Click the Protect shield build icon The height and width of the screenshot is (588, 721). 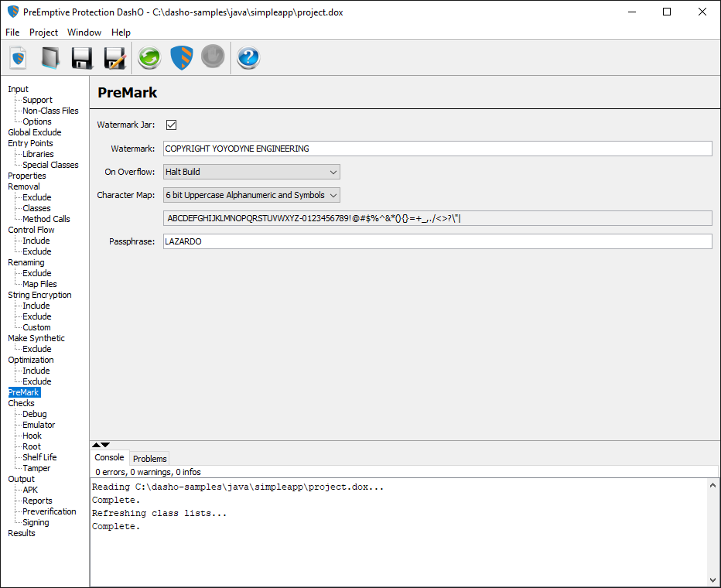coord(182,58)
